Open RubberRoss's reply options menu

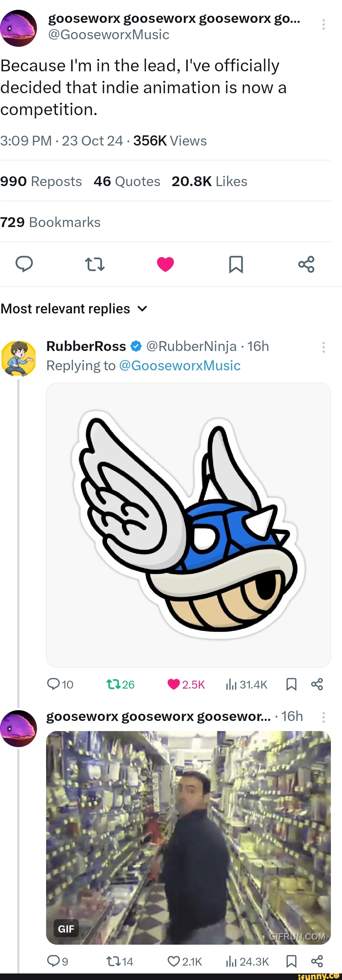point(323,347)
